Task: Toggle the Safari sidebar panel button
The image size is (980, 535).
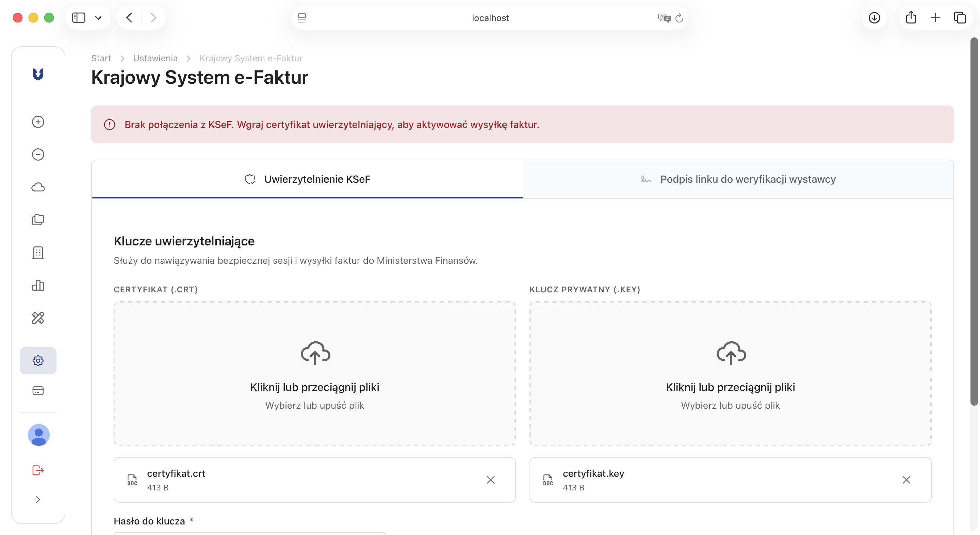Action: point(79,18)
